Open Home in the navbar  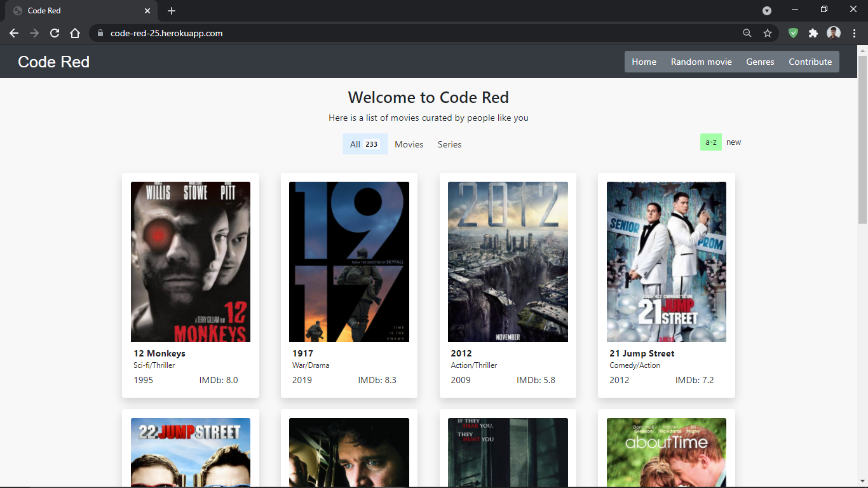[644, 62]
